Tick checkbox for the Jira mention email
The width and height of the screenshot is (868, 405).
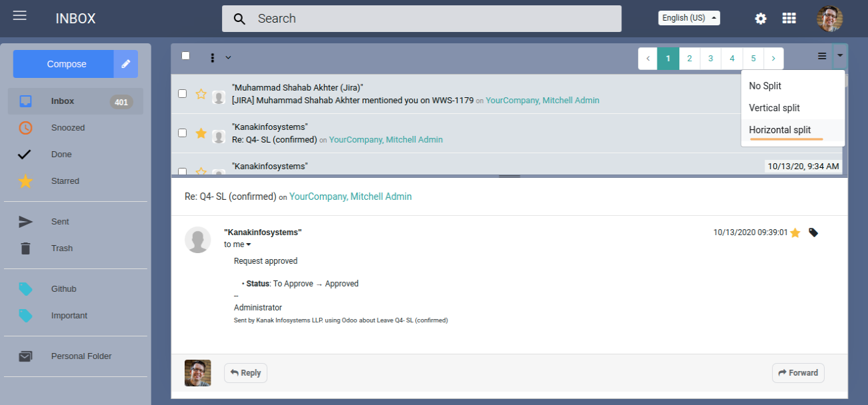click(183, 94)
